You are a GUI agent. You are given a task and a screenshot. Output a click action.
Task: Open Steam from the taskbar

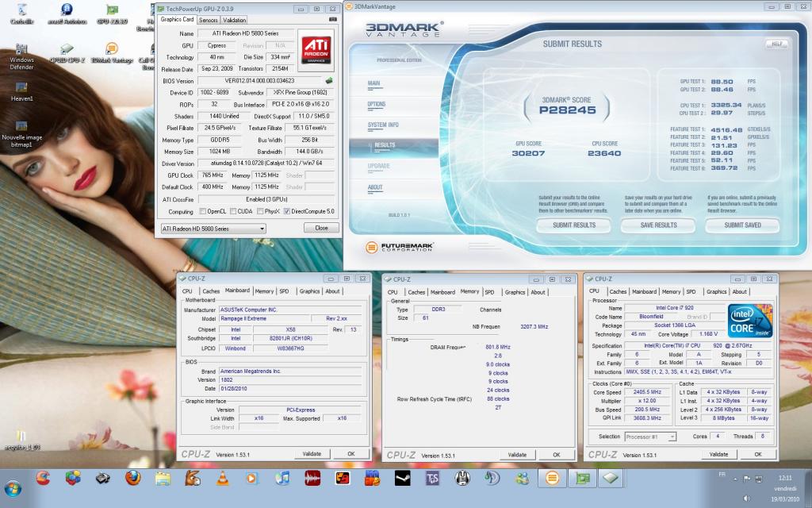pyautogui.click(x=402, y=478)
